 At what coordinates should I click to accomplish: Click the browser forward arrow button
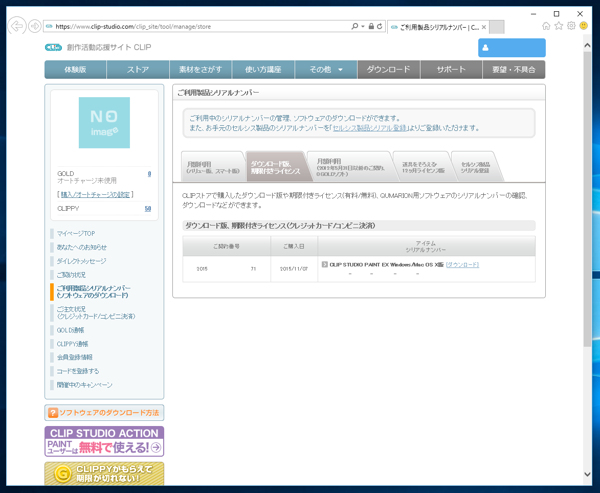(x=35, y=26)
